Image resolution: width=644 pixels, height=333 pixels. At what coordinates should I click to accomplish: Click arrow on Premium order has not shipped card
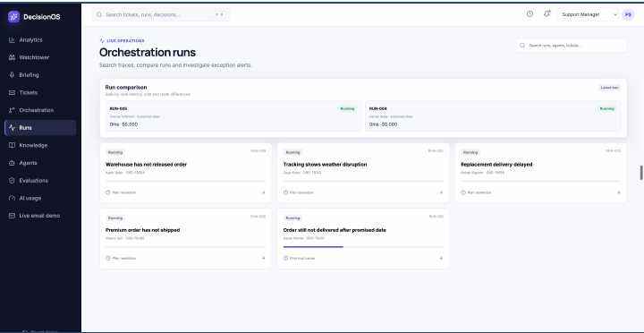[x=263, y=258]
